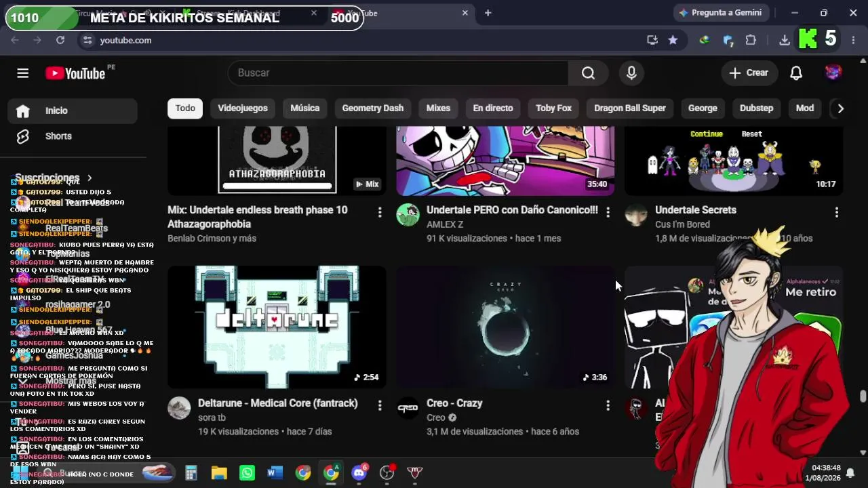The height and width of the screenshot is (488, 868).
Task: Open options for Deltarune Medical Core video
Action: point(379,405)
